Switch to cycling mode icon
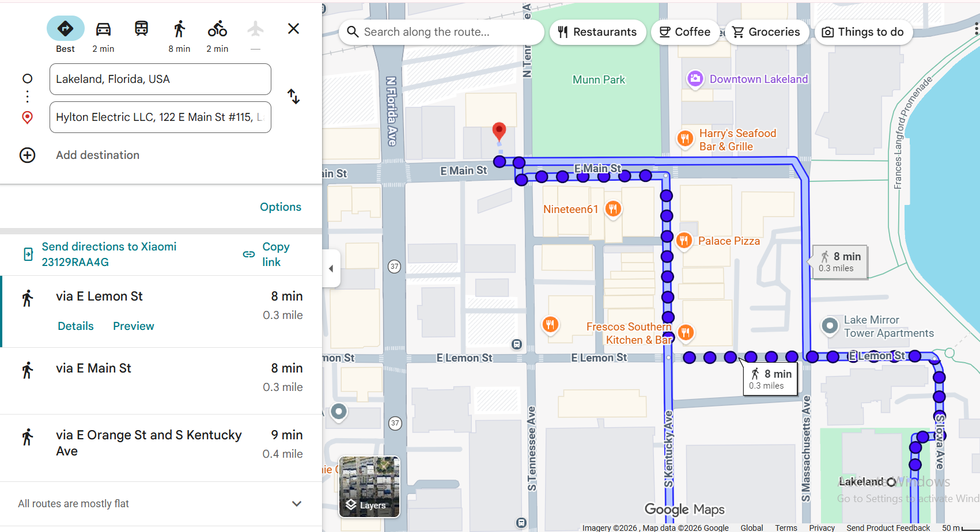 click(x=217, y=28)
